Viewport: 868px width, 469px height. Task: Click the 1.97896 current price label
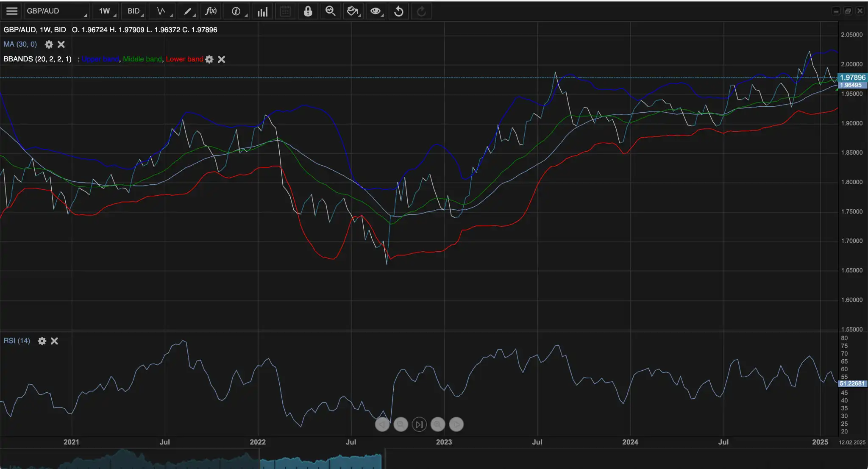click(x=852, y=78)
